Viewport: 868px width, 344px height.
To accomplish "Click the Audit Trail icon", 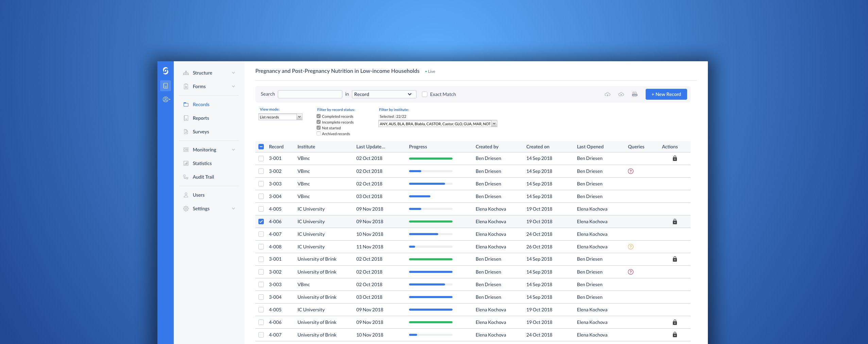I will [x=186, y=177].
